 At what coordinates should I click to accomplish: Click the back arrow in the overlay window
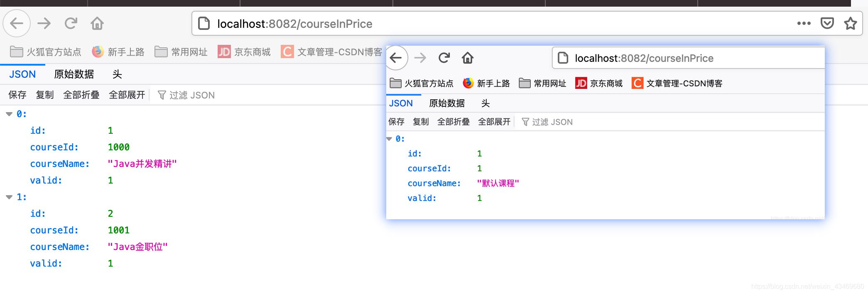[397, 58]
